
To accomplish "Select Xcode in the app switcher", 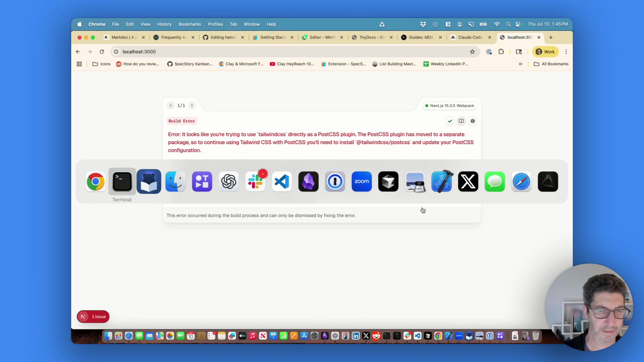I will [x=441, y=182].
